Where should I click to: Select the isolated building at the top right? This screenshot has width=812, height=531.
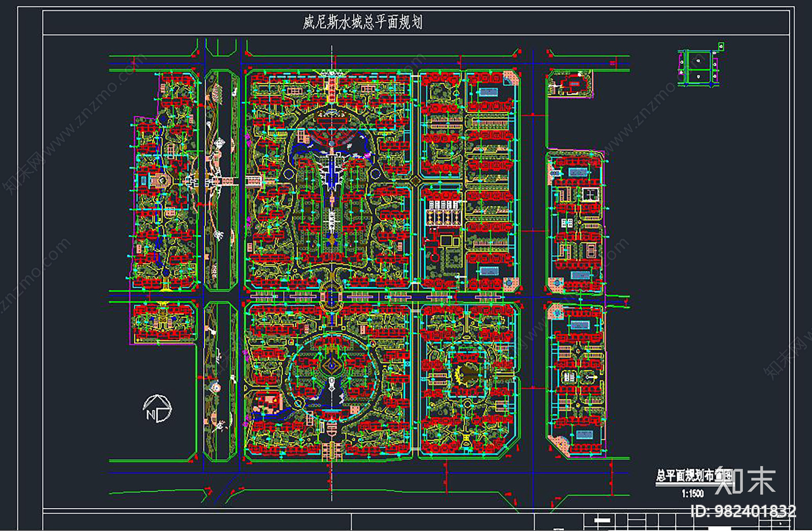(571, 83)
